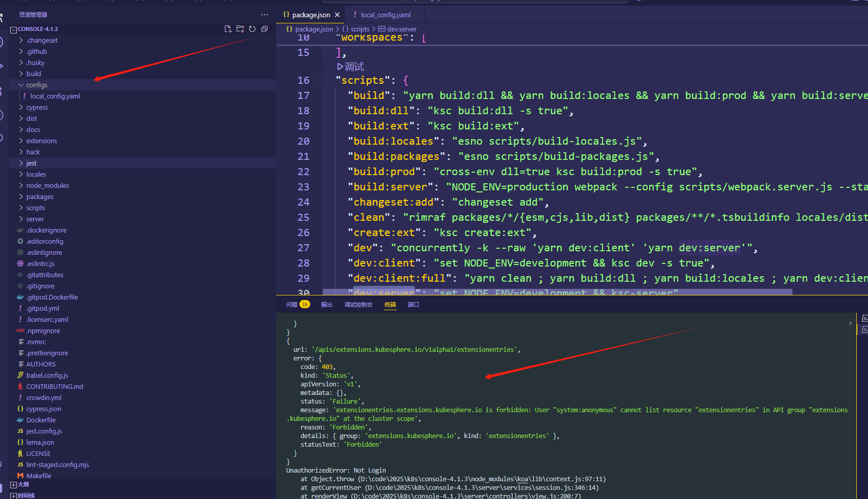Open the AUTHORS file
868x499 pixels.
[41, 364]
